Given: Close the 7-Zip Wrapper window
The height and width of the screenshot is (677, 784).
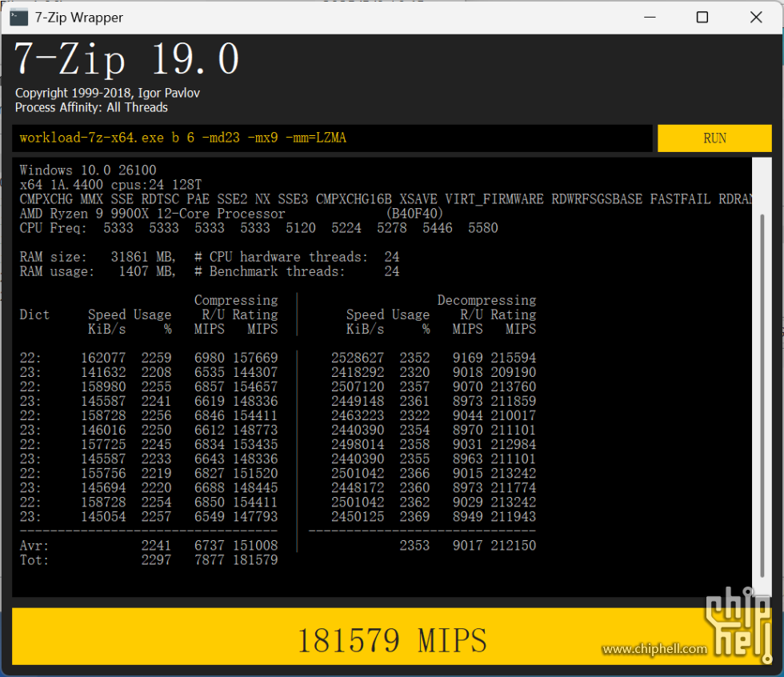Looking at the screenshot, I should pyautogui.click(x=756, y=18).
